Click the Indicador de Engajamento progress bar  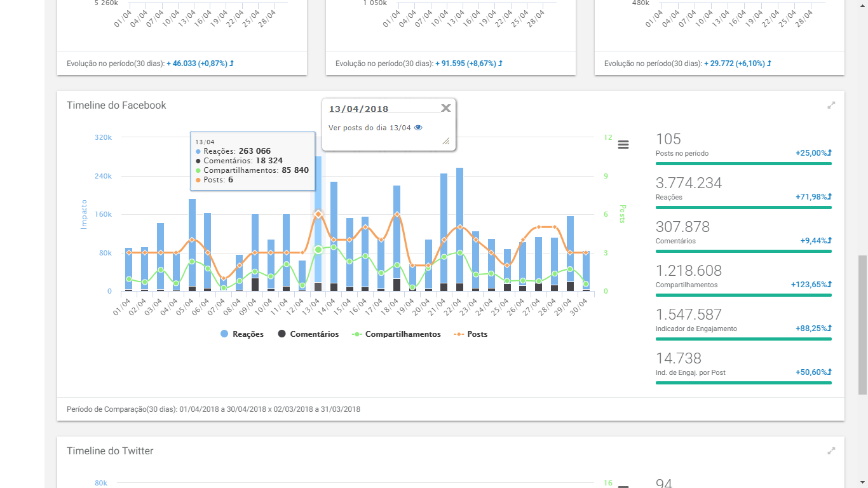pos(743,339)
